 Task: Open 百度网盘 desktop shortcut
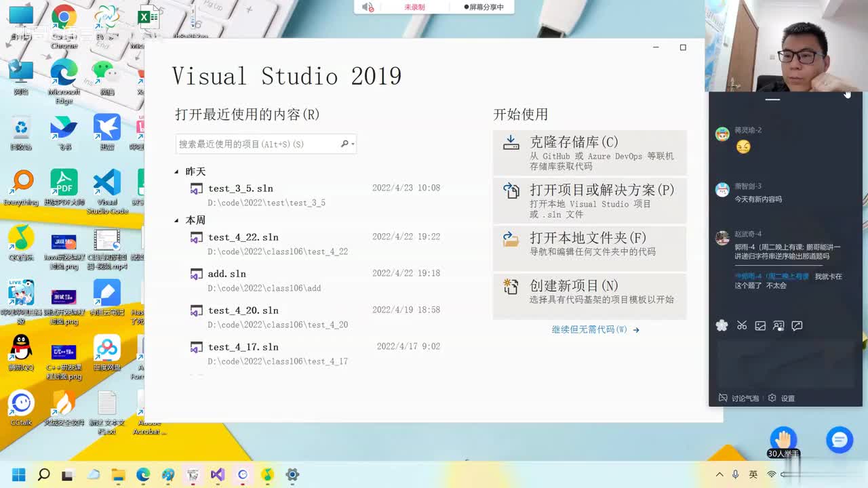point(106,352)
